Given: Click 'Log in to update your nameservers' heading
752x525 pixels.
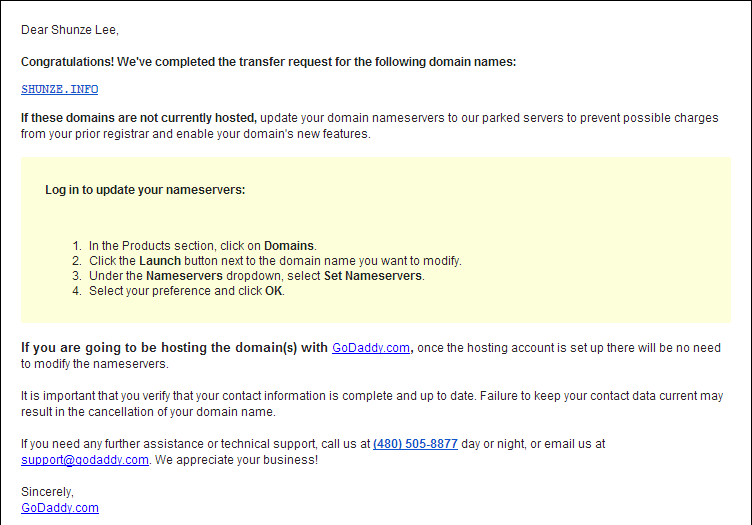Looking at the screenshot, I should [145, 190].
